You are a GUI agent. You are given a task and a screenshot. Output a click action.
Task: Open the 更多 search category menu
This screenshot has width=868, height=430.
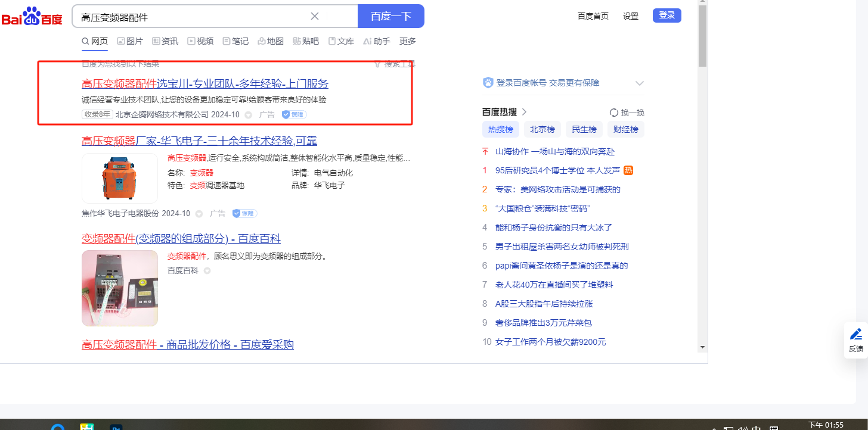[x=408, y=41]
